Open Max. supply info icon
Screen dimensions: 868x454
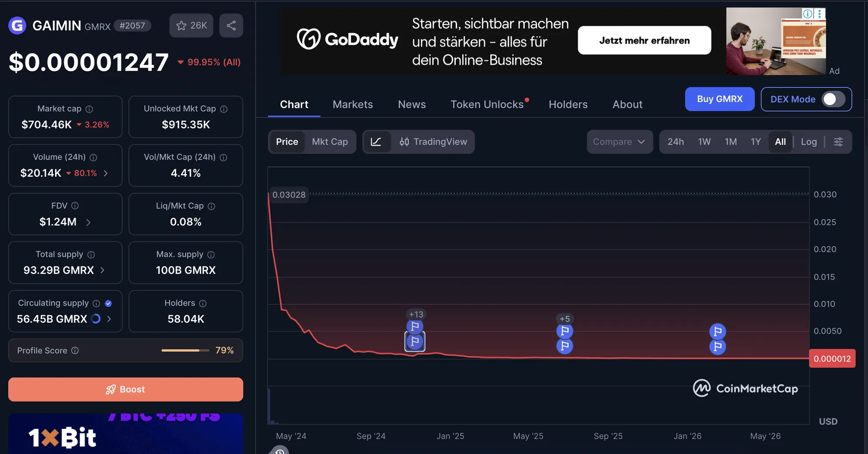[x=211, y=255]
